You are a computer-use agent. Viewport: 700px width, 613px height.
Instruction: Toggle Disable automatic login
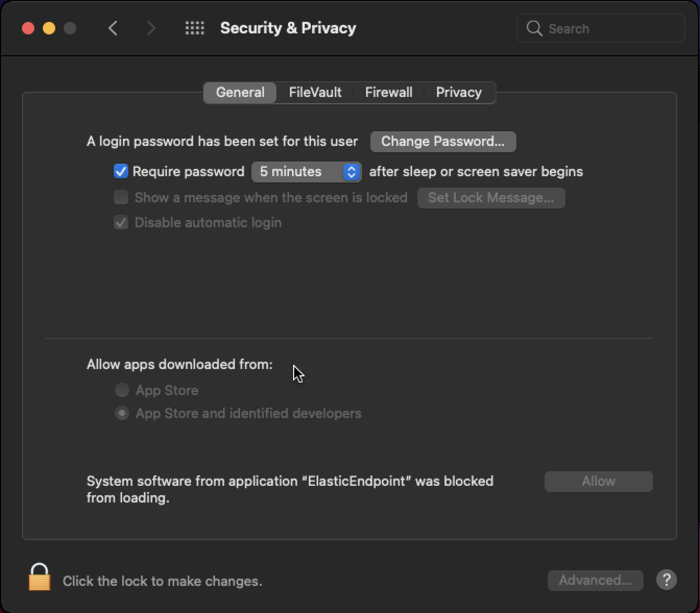click(x=120, y=222)
